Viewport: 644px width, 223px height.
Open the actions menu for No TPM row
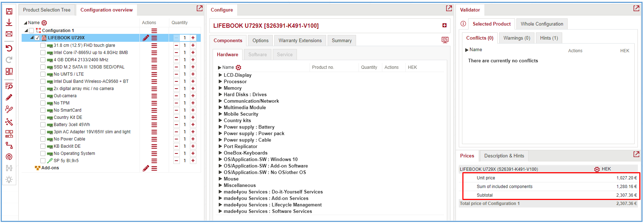[154, 103]
